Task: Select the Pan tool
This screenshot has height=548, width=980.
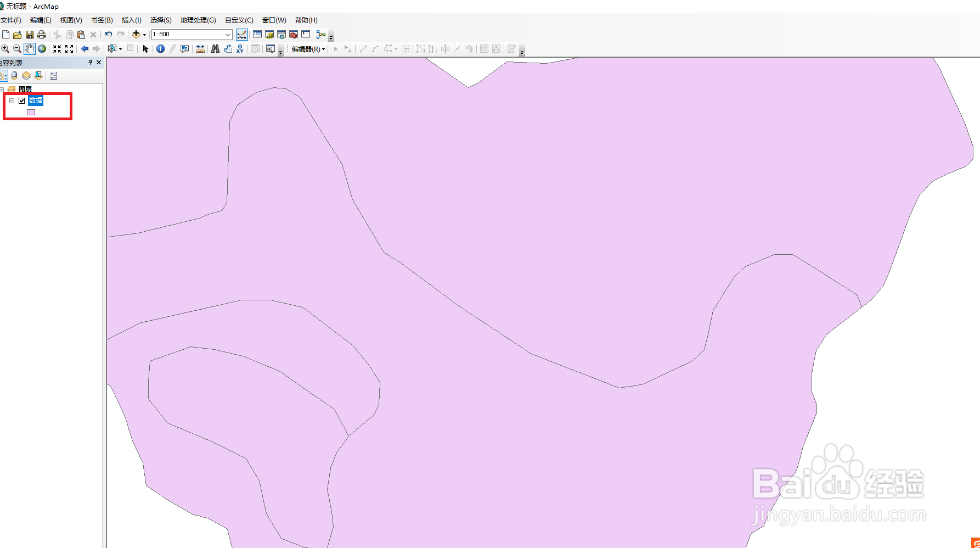Action: tap(29, 49)
